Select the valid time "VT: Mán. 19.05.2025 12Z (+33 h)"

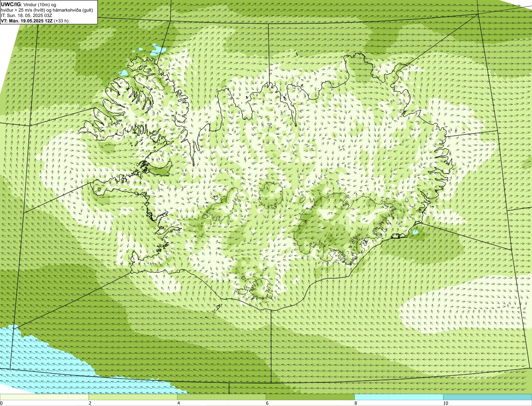pyautogui.click(x=35, y=20)
